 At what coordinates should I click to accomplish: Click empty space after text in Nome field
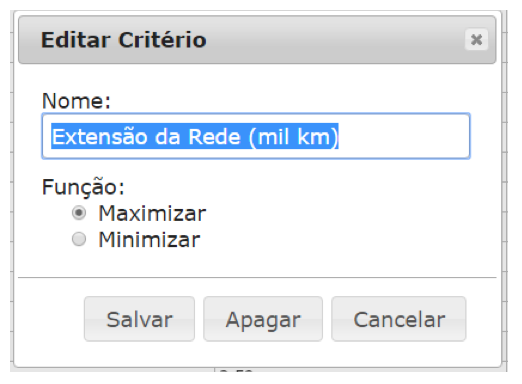click(403, 136)
